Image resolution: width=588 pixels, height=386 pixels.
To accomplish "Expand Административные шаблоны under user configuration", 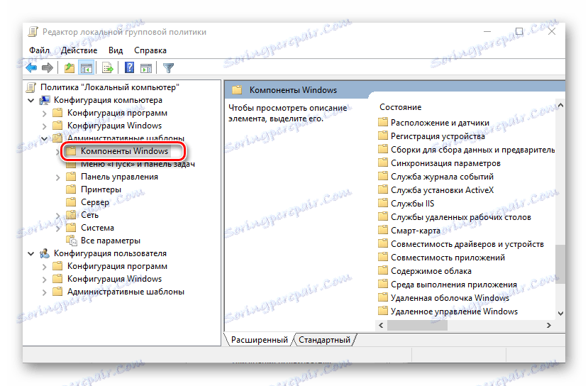I will (44, 292).
